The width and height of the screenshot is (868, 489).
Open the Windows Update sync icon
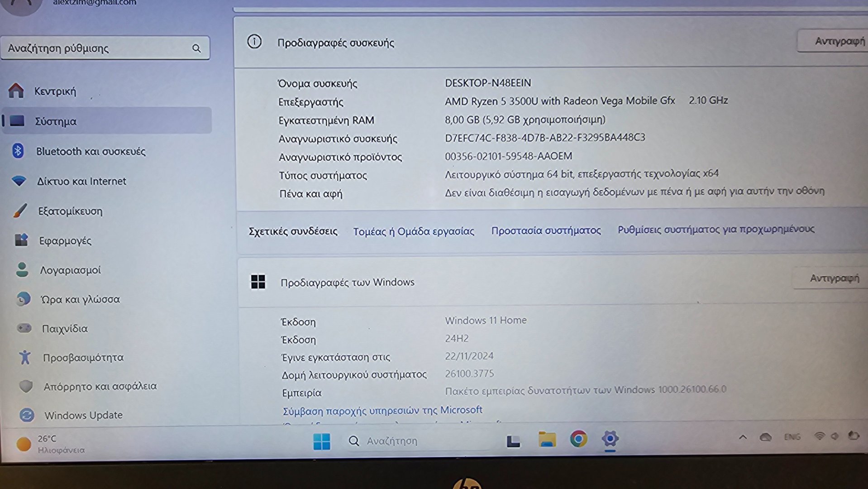(x=27, y=415)
